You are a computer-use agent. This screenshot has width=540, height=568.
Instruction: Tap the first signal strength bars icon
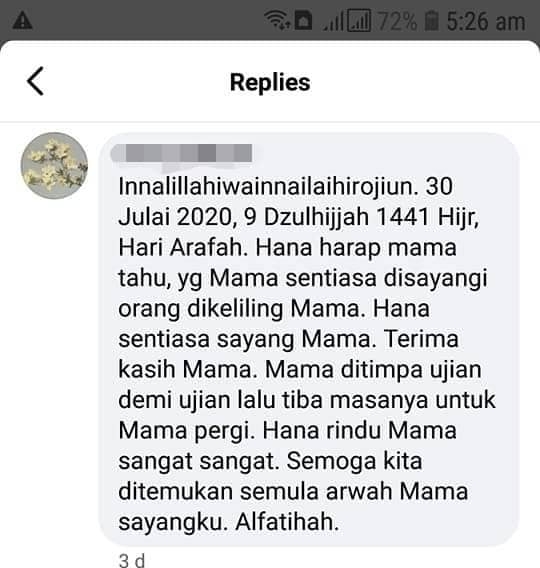333,22
